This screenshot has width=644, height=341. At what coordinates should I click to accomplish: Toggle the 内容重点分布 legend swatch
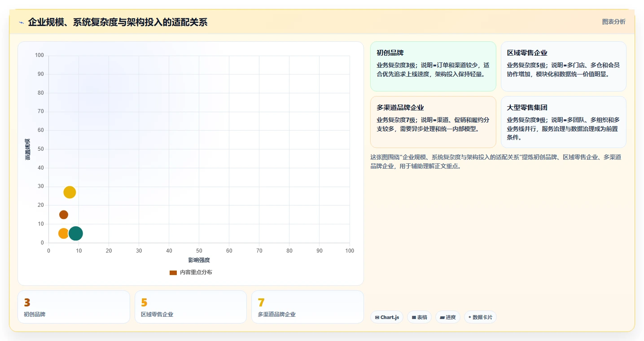click(x=173, y=272)
